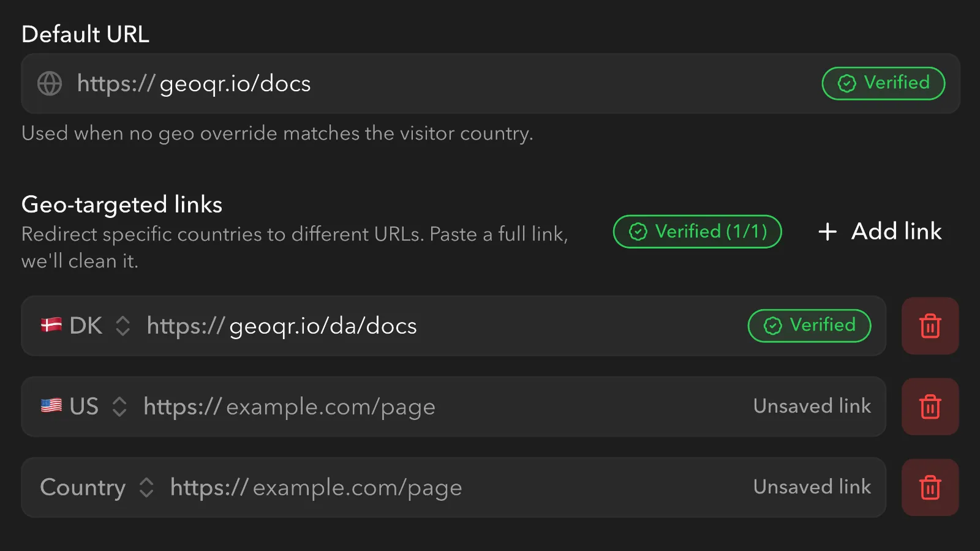The height and width of the screenshot is (551, 980).
Task: Click the plus icon beside Add link
Action: click(x=827, y=231)
